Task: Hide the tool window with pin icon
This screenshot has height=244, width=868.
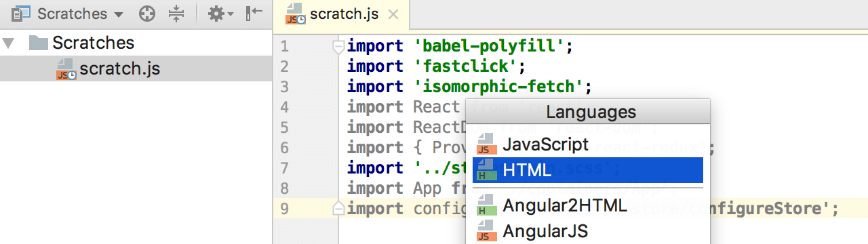Action: [x=254, y=14]
